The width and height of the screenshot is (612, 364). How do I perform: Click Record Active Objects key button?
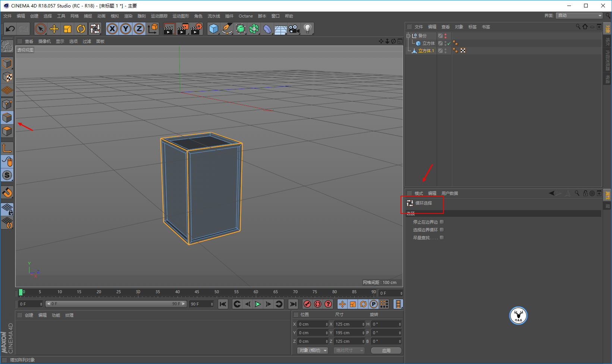click(307, 304)
